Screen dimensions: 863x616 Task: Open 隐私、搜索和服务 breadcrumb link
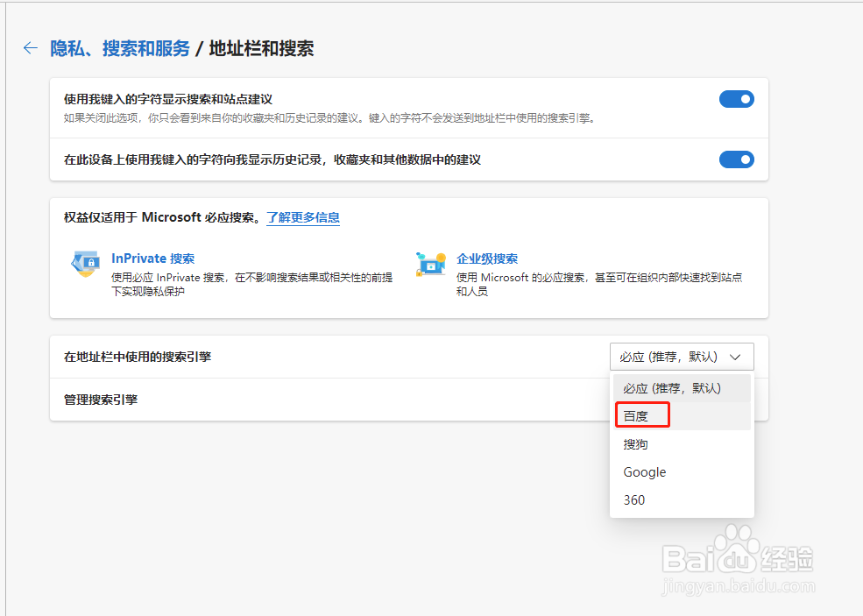coord(120,48)
